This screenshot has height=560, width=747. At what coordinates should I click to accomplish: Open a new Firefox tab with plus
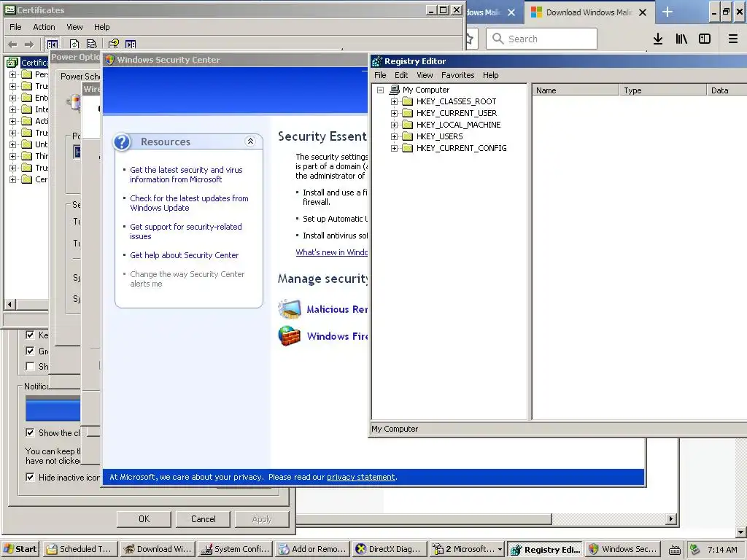coord(667,12)
